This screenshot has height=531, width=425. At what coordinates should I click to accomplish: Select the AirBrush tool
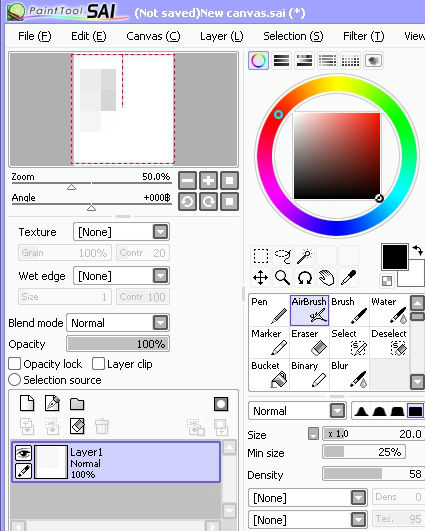pyautogui.click(x=309, y=310)
